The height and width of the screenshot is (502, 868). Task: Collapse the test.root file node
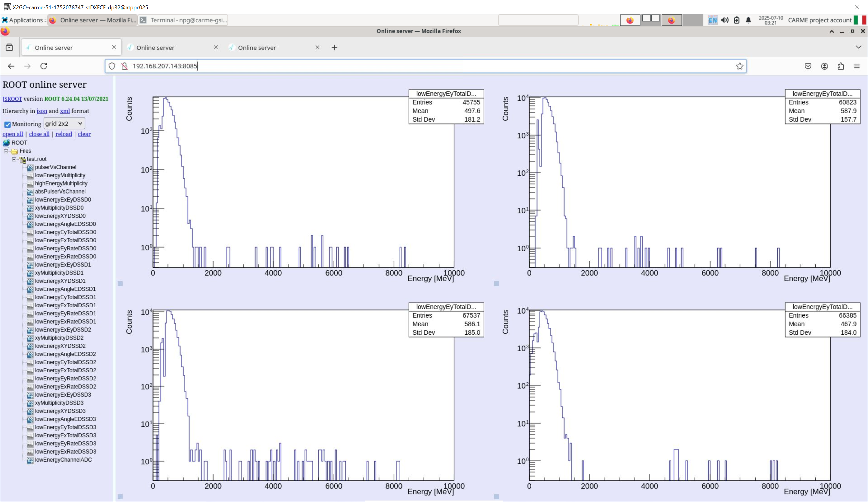click(x=14, y=159)
